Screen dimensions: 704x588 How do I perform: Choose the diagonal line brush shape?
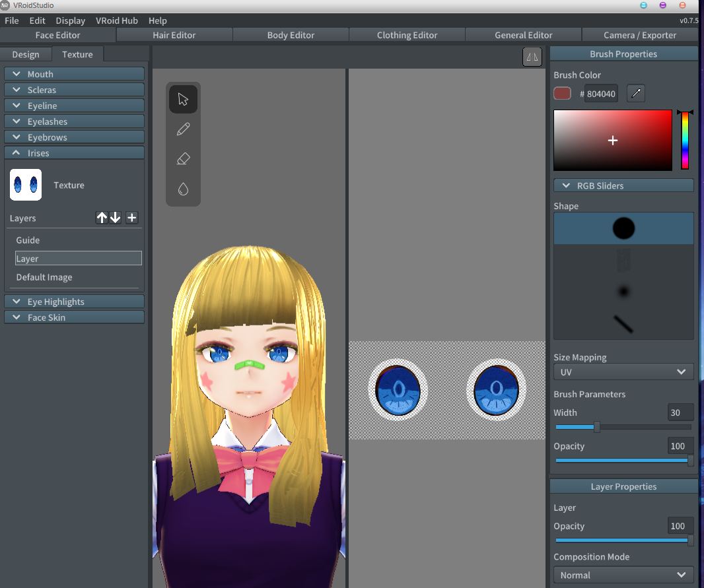[623, 323]
